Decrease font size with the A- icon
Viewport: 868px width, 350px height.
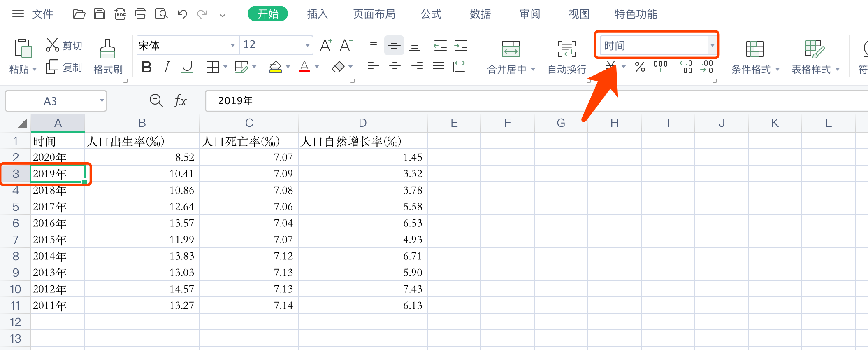coord(346,45)
